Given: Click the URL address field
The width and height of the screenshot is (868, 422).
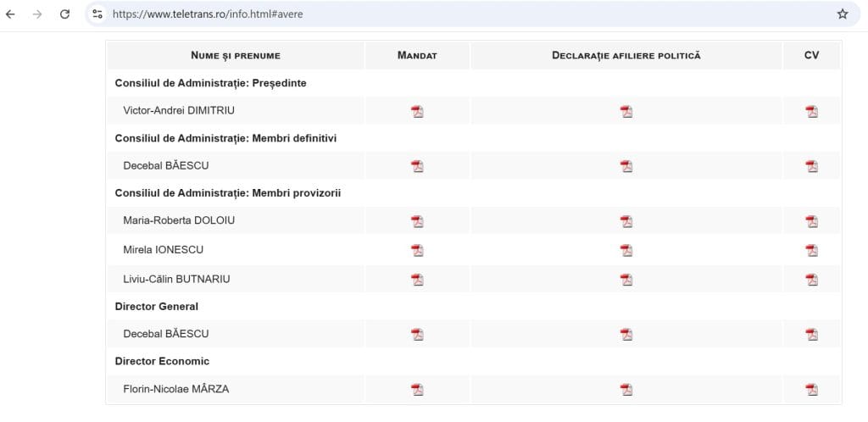Looking at the screenshot, I should coord(470,14).
